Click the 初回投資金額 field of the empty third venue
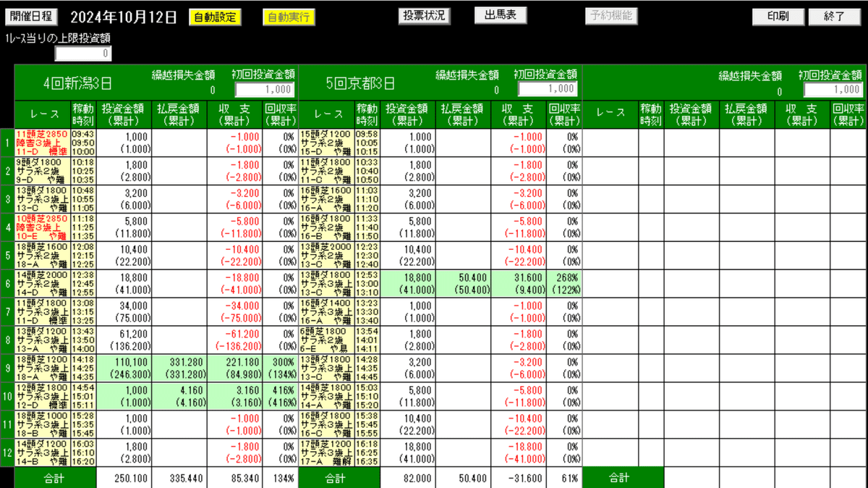Viewport: 868px width, 488px height. pyautogui.click(x=833, y=89)
